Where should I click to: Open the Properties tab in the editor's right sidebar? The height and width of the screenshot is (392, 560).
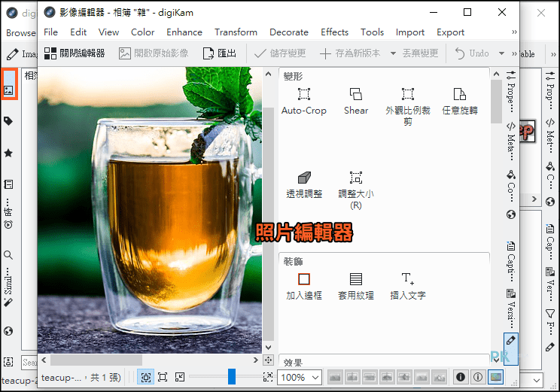[511, 91]
